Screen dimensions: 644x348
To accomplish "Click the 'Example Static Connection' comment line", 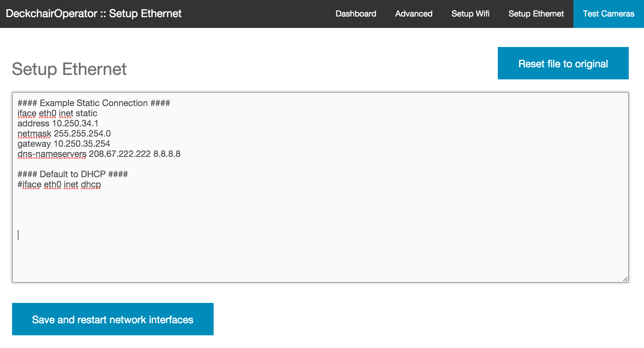I will pyautogui.click(x=94, y=103).
